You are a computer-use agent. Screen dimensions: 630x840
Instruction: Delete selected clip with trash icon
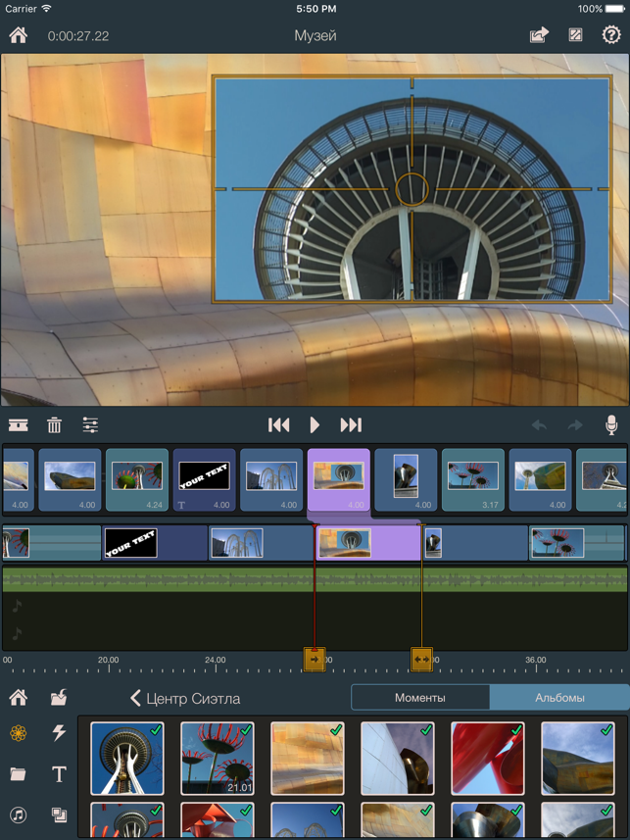click(55, 425)
